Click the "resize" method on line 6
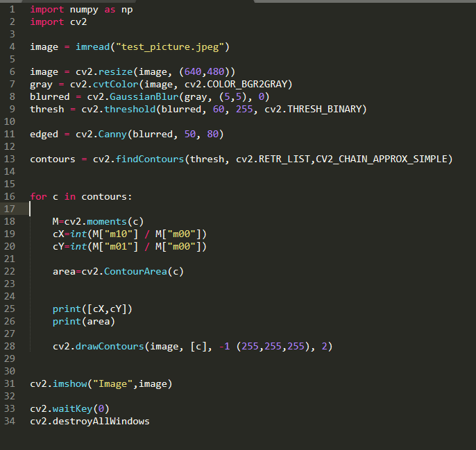The height and width of the screenshot is (450, 476). 115,72
